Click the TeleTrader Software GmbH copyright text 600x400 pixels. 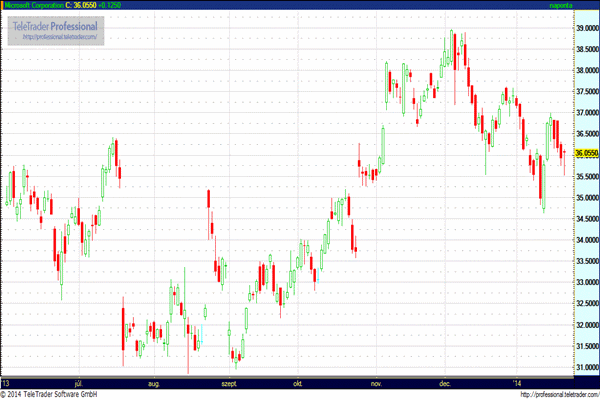49,394
